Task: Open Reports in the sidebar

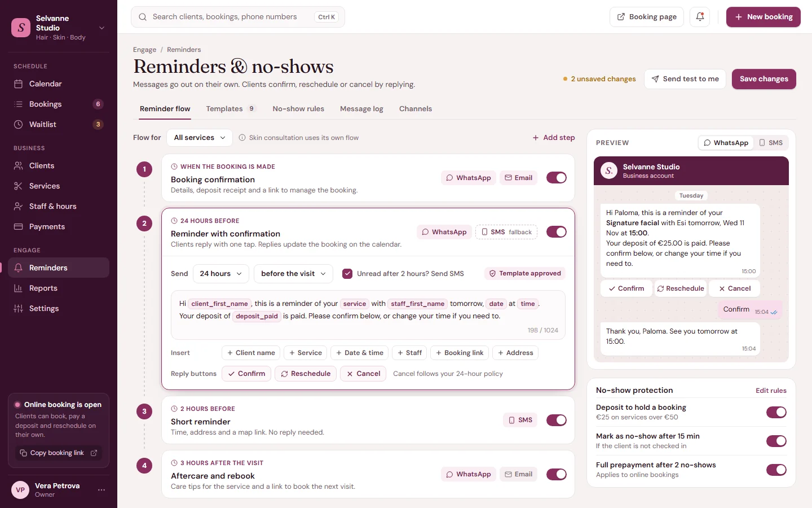Action: [59, 288]
